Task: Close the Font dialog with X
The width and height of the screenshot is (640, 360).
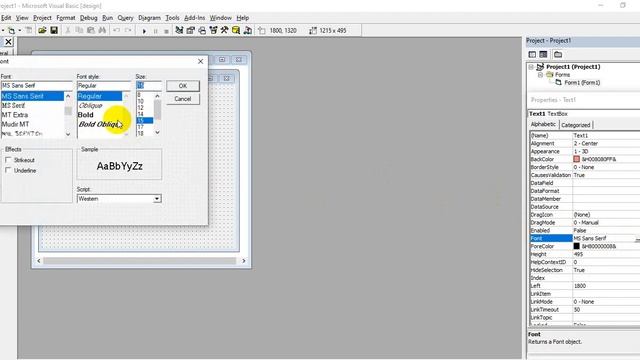Action: coord(200,61)
